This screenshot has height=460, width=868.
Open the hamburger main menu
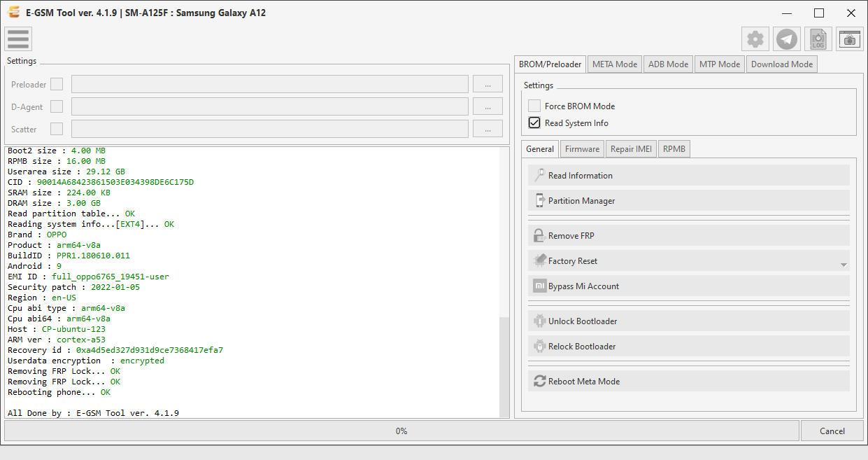pyautogui.click(x=17, y=39)
